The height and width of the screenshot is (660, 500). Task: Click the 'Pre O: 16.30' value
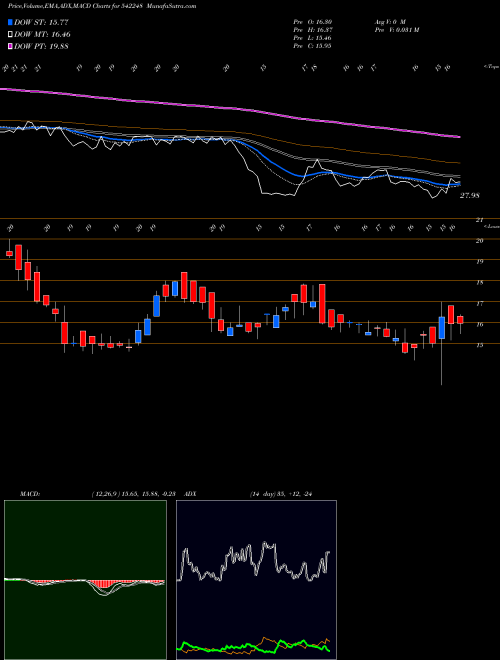(x=313, y=22)
